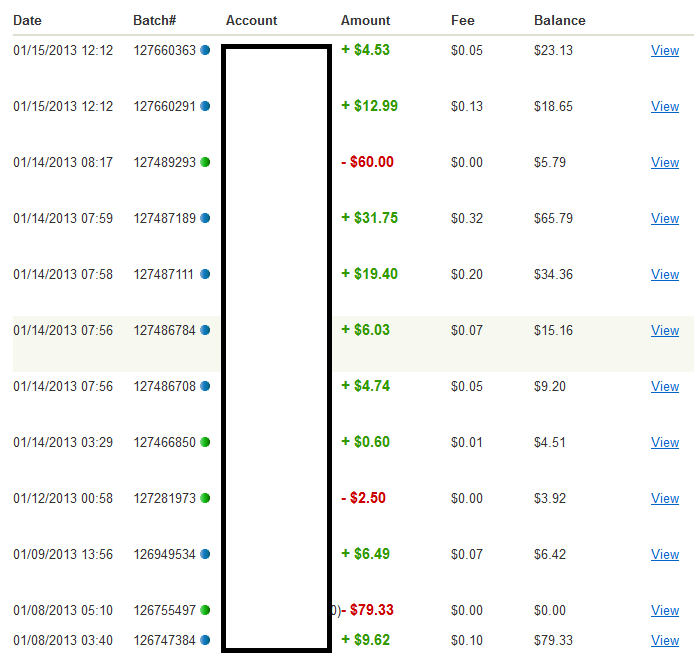Click the Amount column header
694x658 pixels.
(365, 20)
